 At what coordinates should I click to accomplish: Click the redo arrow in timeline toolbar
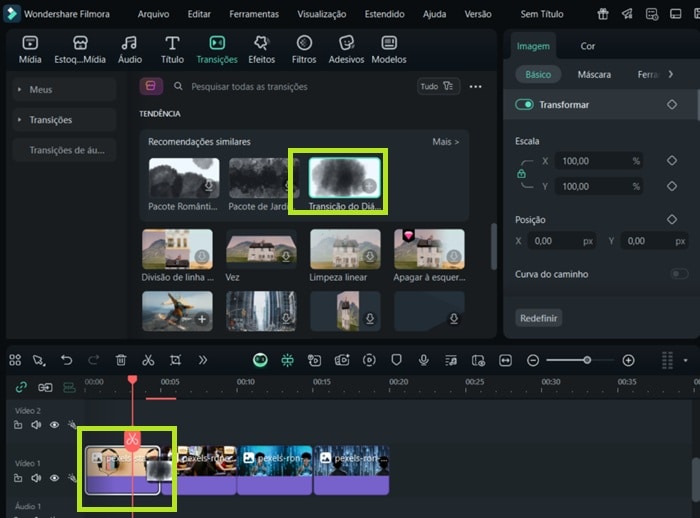94,360
